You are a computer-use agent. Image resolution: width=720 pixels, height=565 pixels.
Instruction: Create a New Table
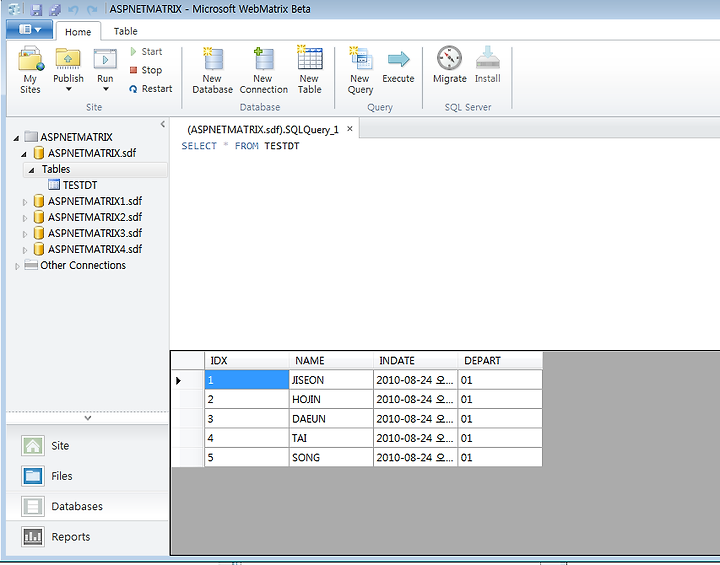309,71
